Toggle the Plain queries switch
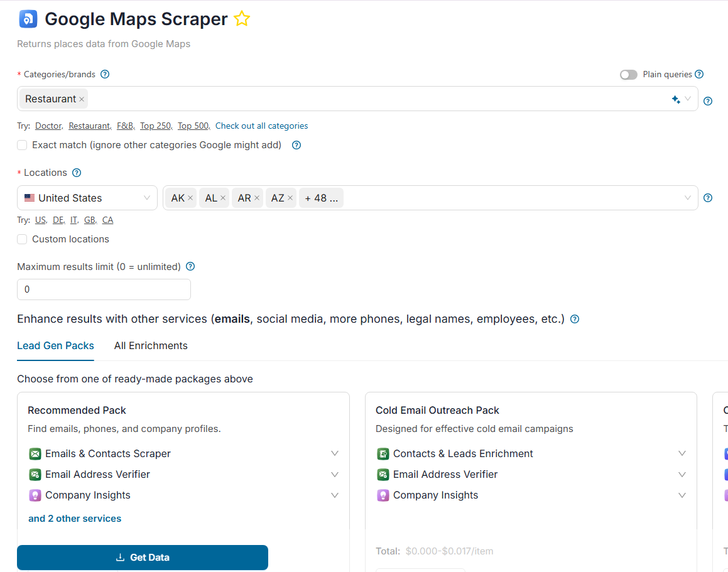This screenshot has width=728, height=572. [628, 75]
